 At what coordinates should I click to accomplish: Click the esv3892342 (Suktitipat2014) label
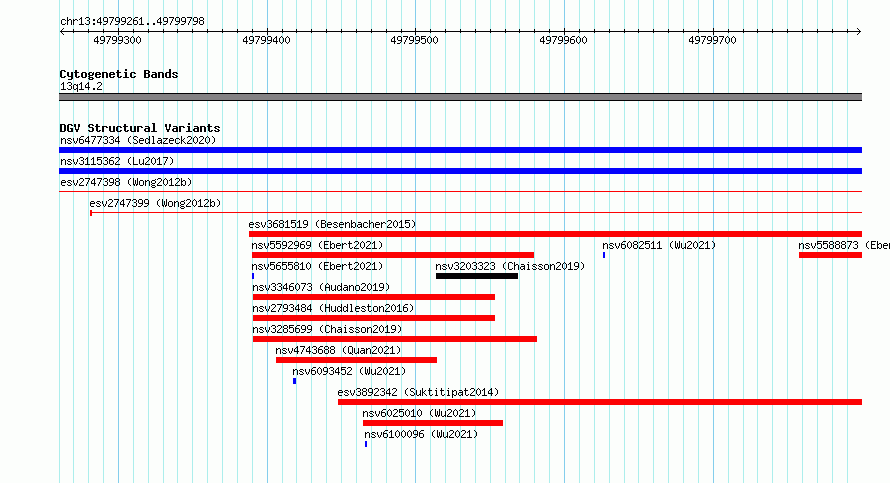pos(418,392)
